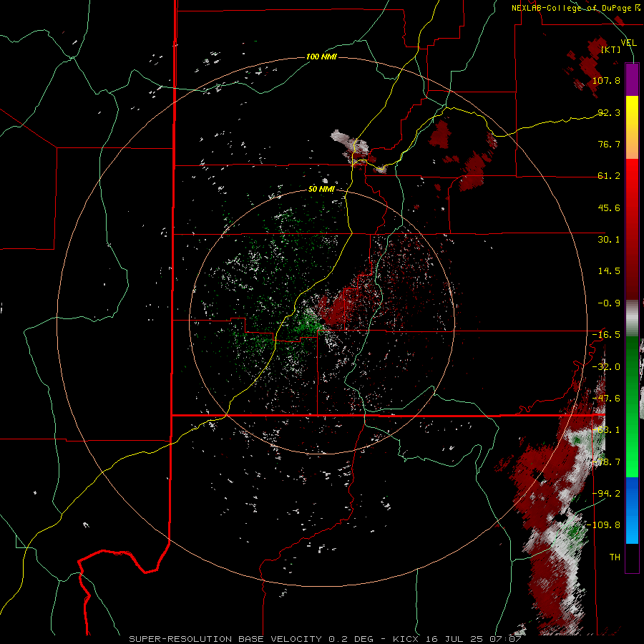Click the 14.5 velocity scale value
Image resolution: width=644 pixels, height=644 pixels.
(609, 271)
